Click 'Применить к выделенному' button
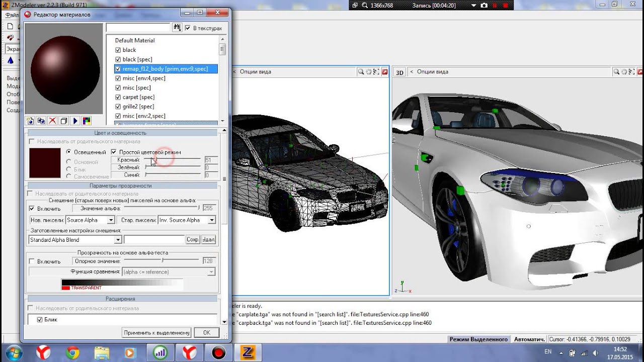This screenshot has height=362, width=644. tap(156, 333)
